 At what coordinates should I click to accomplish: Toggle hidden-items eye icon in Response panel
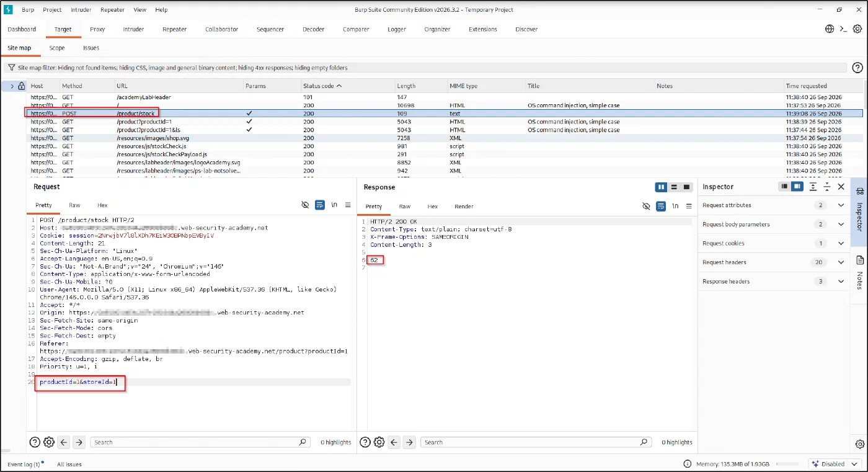coord(646,206)
